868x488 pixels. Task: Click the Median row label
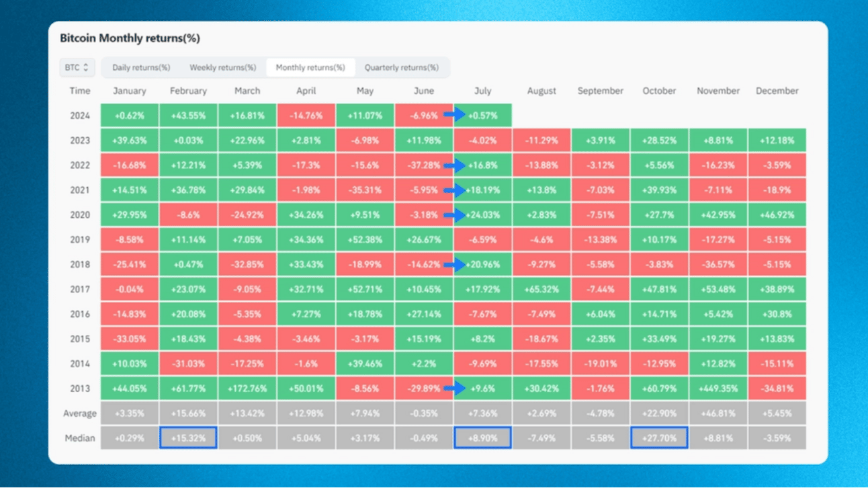[x=80, y=438]
